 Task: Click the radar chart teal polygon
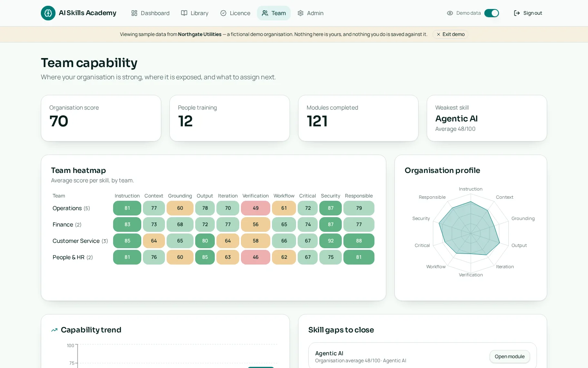coord(470,229)
